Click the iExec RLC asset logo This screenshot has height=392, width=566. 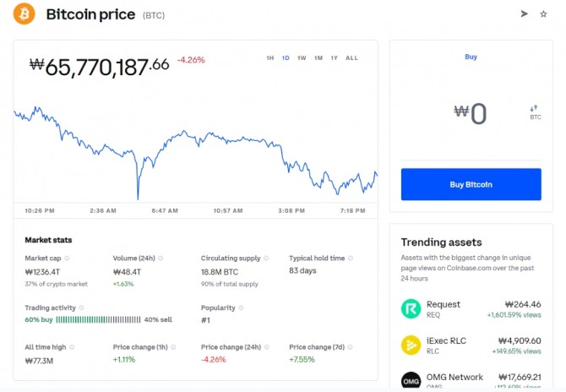coord(411,345)
